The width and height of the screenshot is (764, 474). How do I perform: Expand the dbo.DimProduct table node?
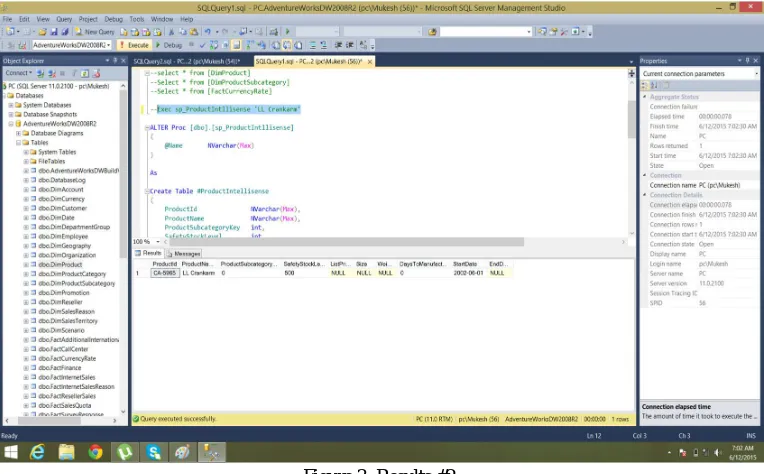pos(26,265)
